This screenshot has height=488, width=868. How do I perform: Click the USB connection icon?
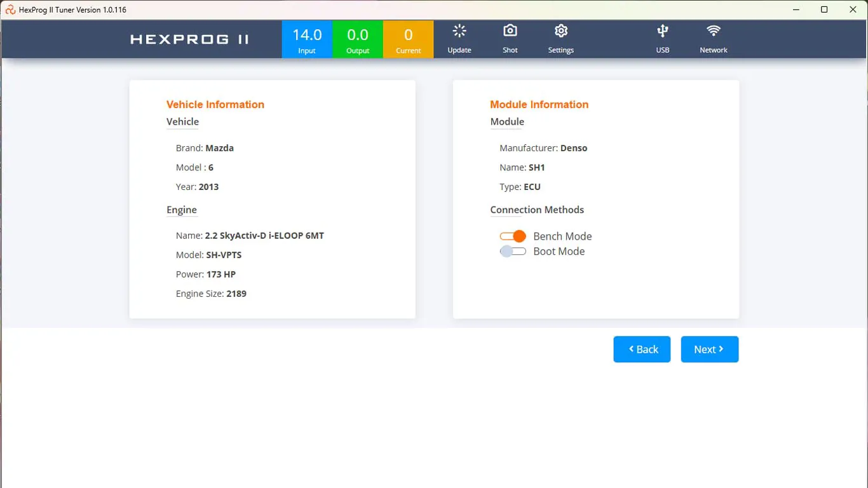pyautogui.click(x=663, y=30)
